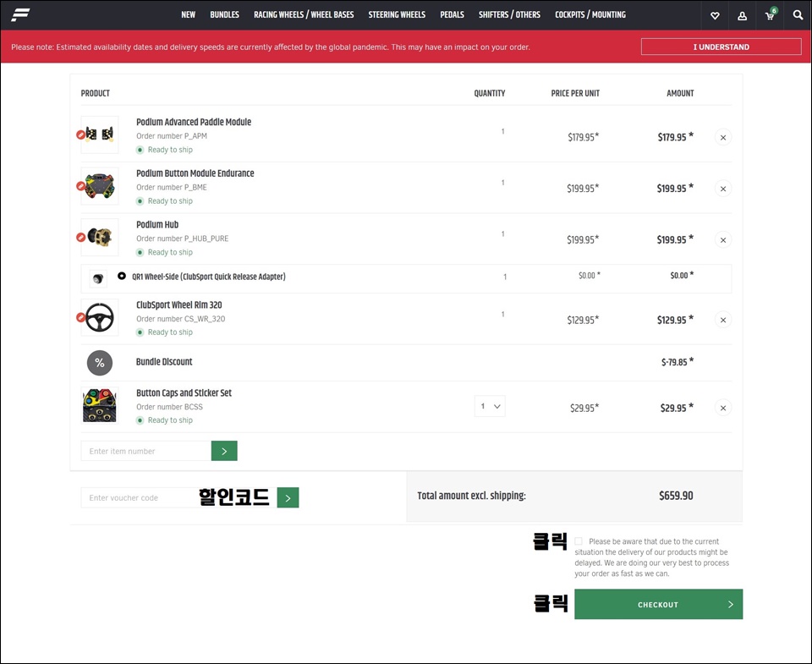812x664 pixels.
Task: Click ClubSport Wheel Rim 320 thumbnail
Action: coord(100,317)
